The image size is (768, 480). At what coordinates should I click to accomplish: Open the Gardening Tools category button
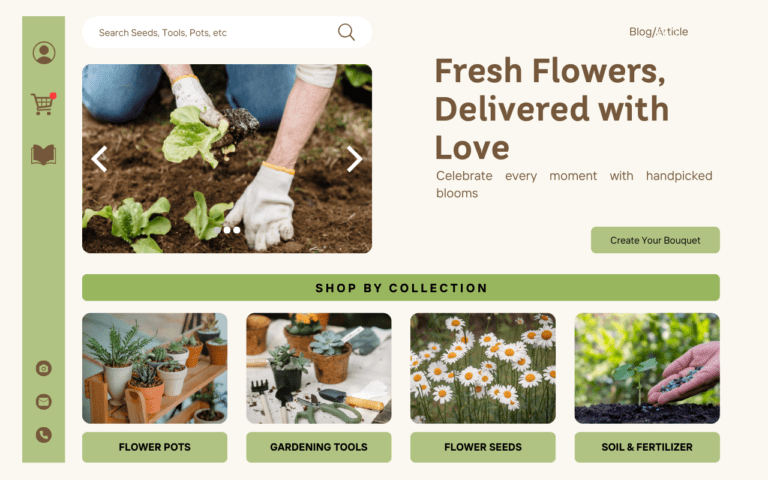tap(319, 447)
